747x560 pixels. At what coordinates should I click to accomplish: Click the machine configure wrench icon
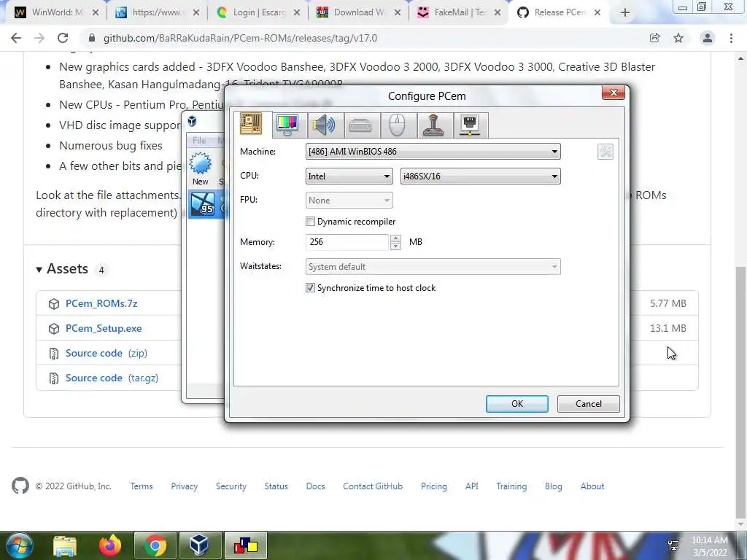(605, 152)
